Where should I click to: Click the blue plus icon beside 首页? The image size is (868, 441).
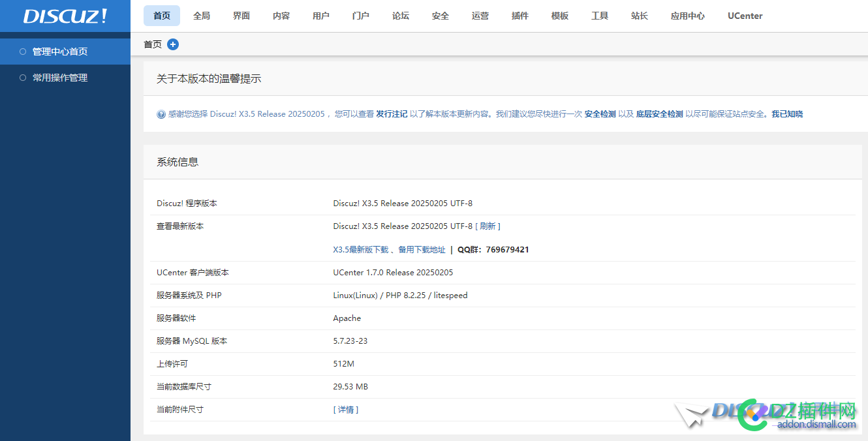coord(173,44)
